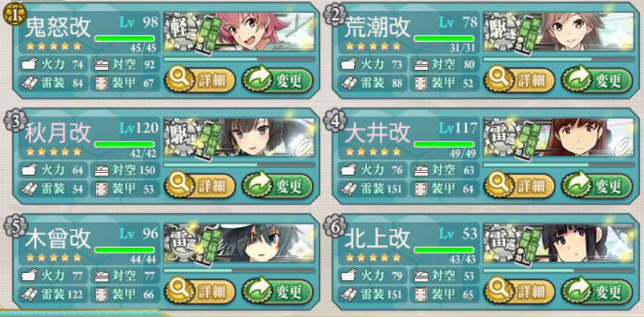Change 北上改 with 変更 button
Viewport: 644px width, 317px height.
coord(596,292)
